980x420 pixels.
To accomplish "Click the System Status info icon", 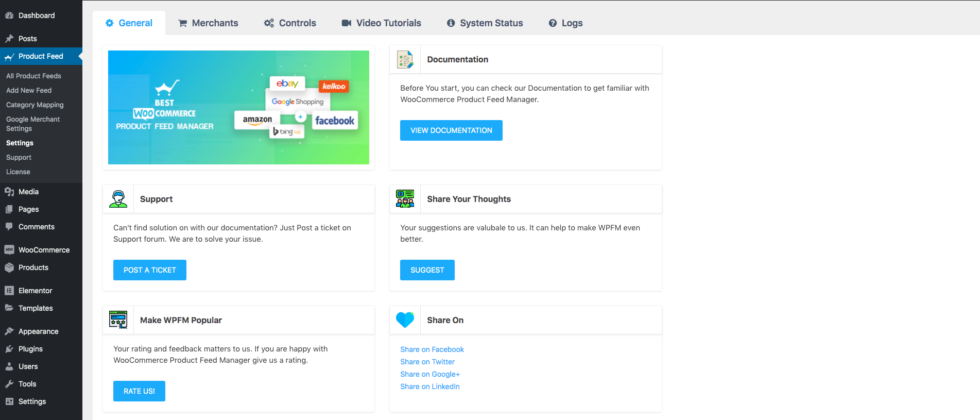I will pyautogui.click(x=451, y=23).
